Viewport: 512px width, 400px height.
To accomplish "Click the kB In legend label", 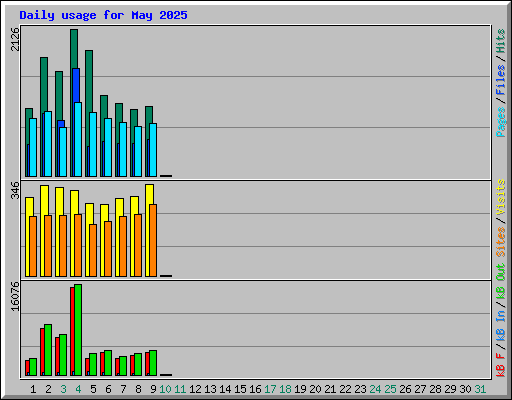I will [500, 325].
